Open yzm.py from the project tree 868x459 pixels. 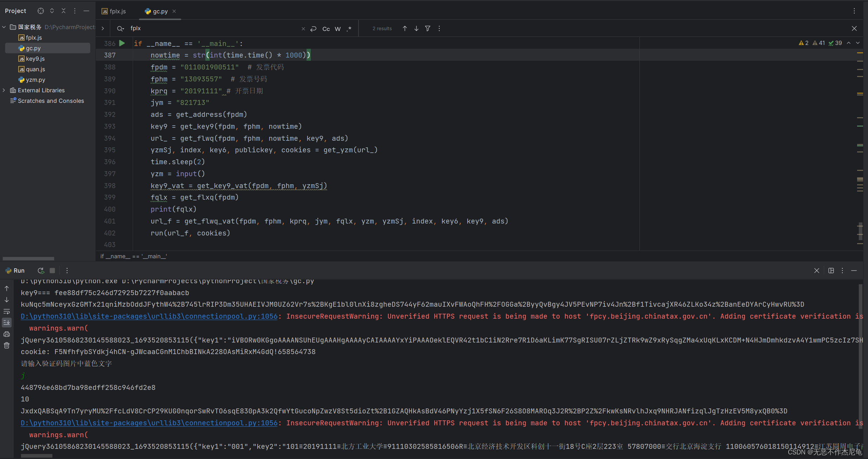[35, 80]
